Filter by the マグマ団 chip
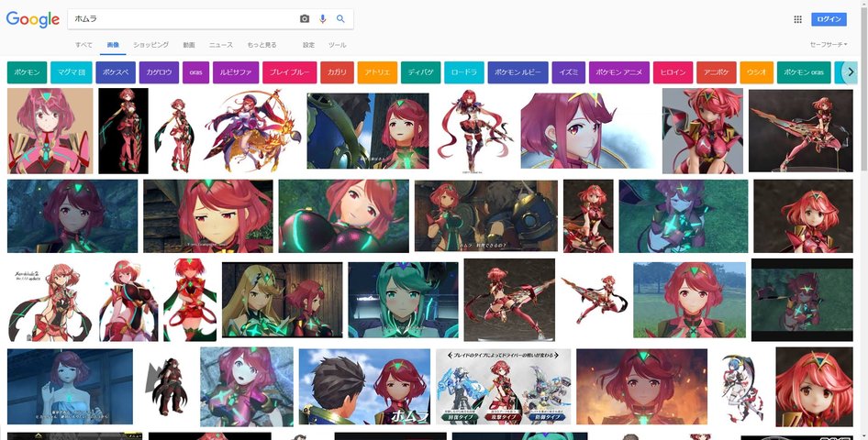Screen dimensions: 868x440 tap(72, 72)
